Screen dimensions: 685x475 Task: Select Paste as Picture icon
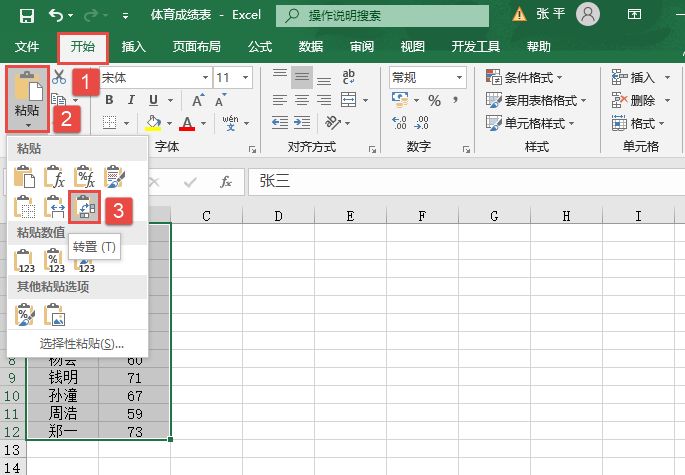pyautogui.click(x=55, y=315)
